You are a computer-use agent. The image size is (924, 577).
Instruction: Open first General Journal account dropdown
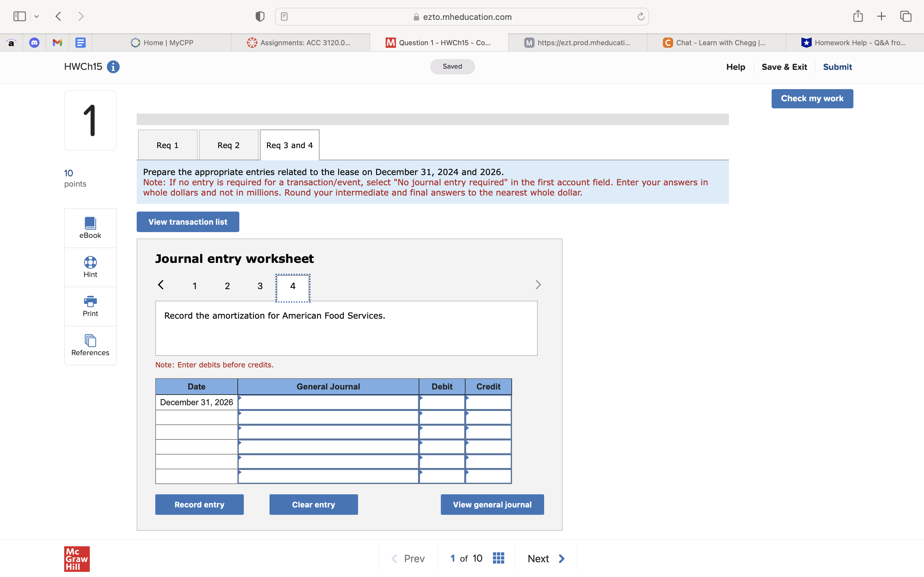point(328,403)
